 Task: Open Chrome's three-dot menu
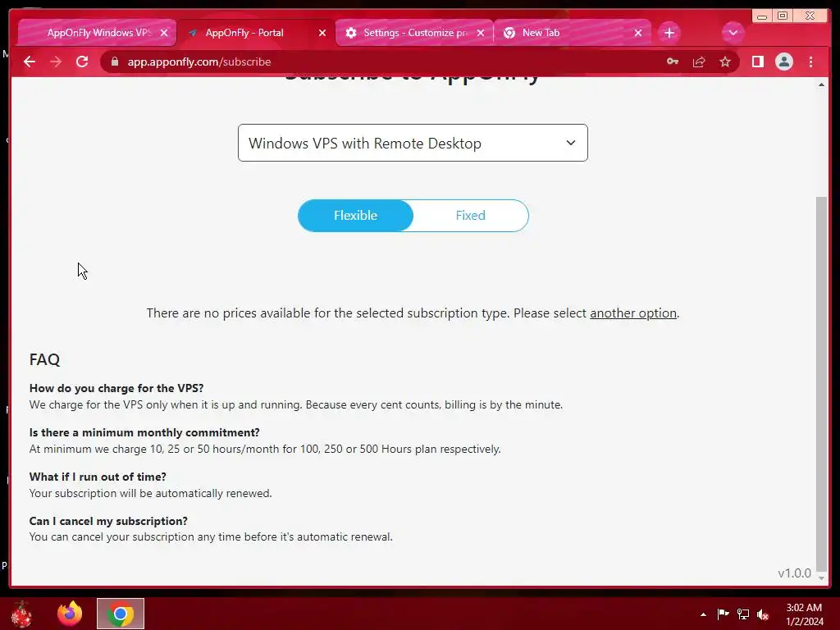coord(811,62)
